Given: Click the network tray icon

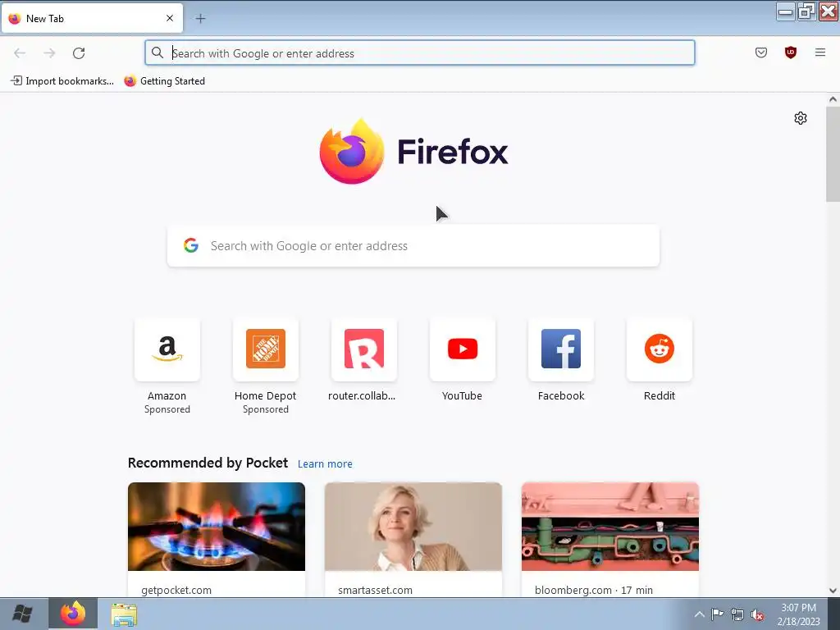Looking at the screenshot, I should tap(737, 614).
